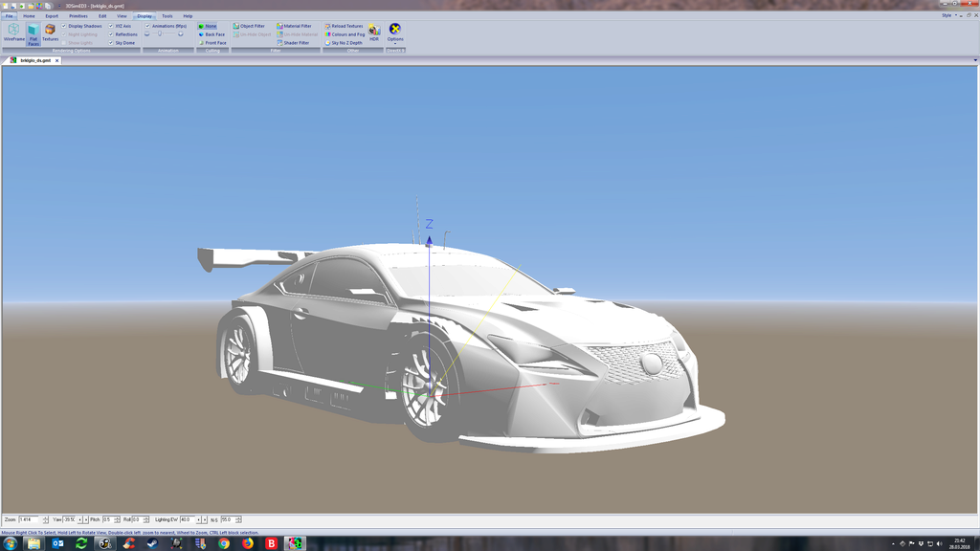
Task: Click the Lighting E-W input field
Action: pyautogui.click(x=188, y=519)
